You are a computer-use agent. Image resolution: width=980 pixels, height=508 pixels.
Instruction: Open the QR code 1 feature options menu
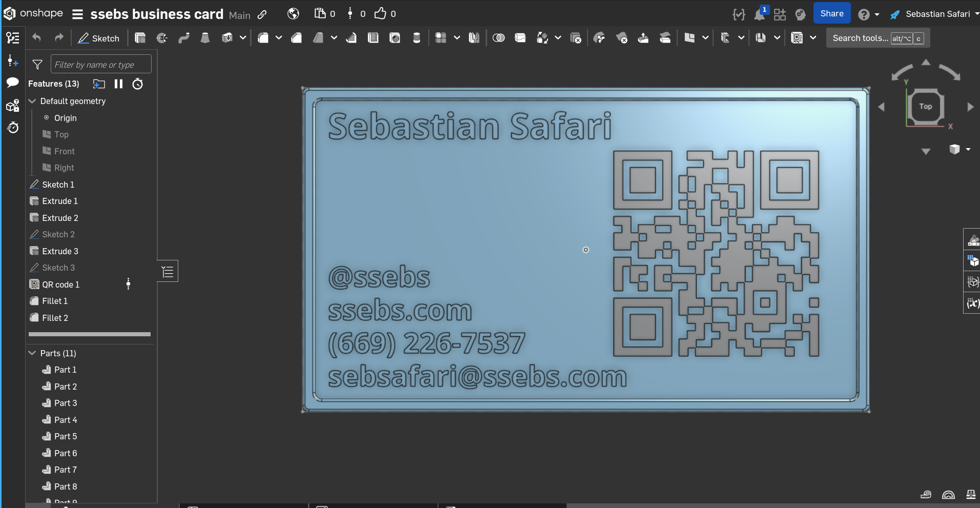pyautogui.click(x=128, y=284)
